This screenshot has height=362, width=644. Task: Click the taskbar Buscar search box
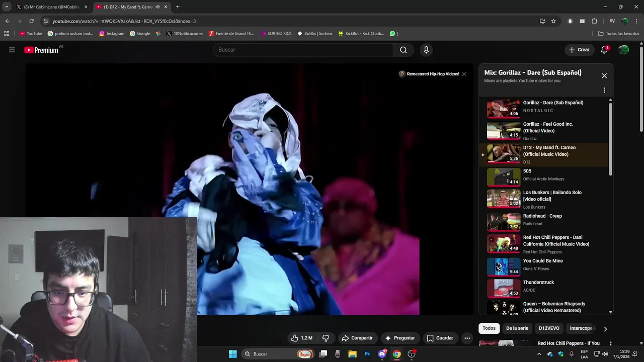point(278,354)
